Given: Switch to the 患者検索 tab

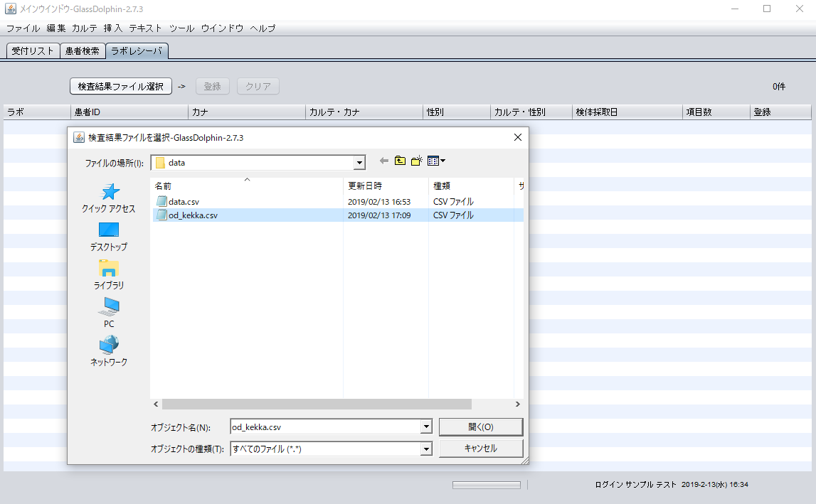Looking at the screenshot, I should coord(82,51).
